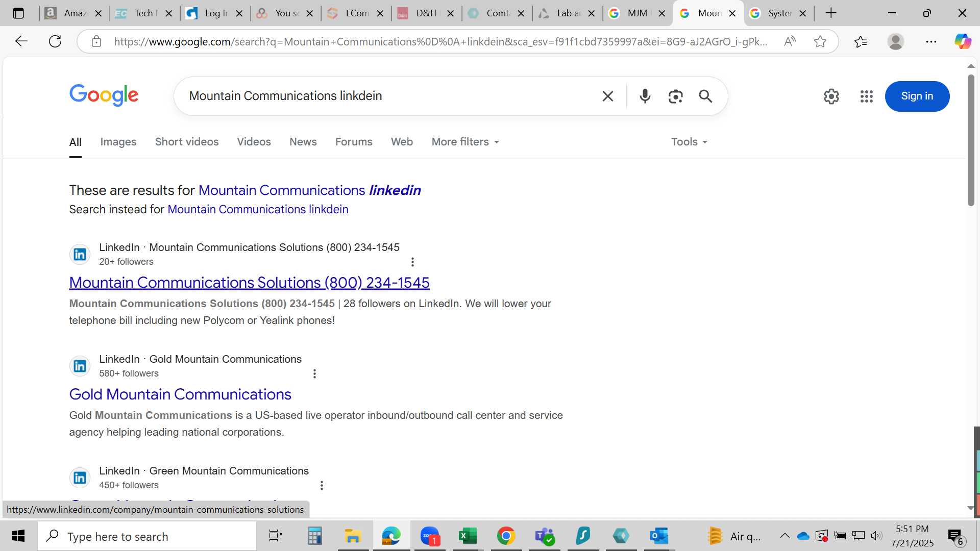The image size is (980, 551).
Task: Open Google quick settings gear
Action: pyautogui.click(x=831, y=96)
